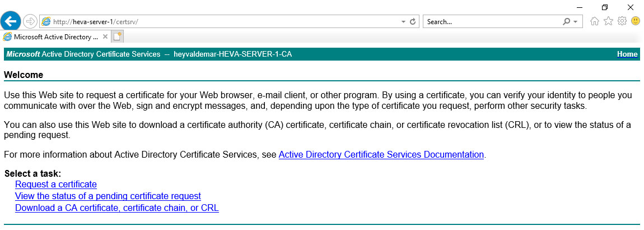Open View the status of a pending certificate request
This screenshot has width=644, height=230.
pos(108,196)
